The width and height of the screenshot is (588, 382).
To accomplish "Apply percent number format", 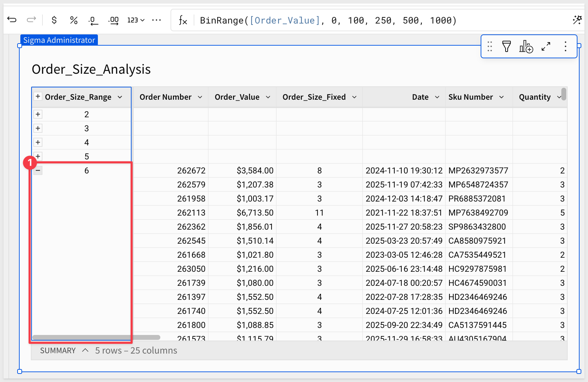I will click(73, 20).
